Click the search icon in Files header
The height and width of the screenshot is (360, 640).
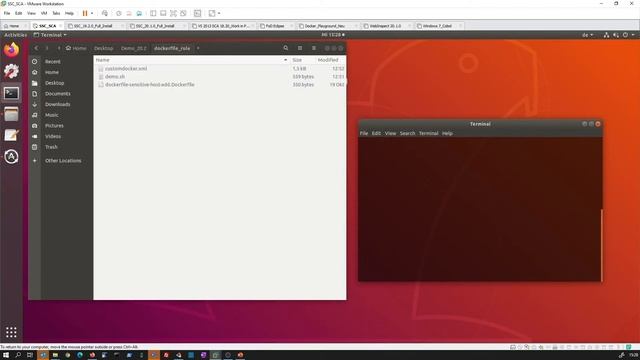[x=286, y=48]
